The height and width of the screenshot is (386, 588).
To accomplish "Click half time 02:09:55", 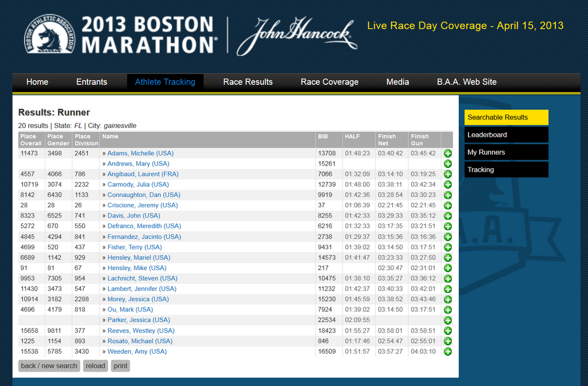I will [358, 320].
